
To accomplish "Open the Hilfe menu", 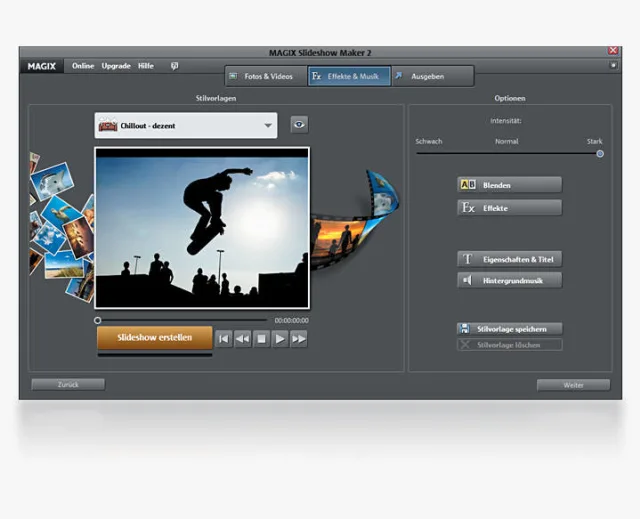I will [x=146, y=66].
